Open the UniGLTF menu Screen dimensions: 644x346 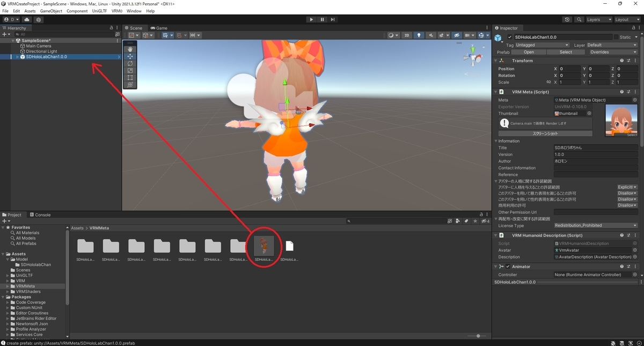(x=100, y=11)
